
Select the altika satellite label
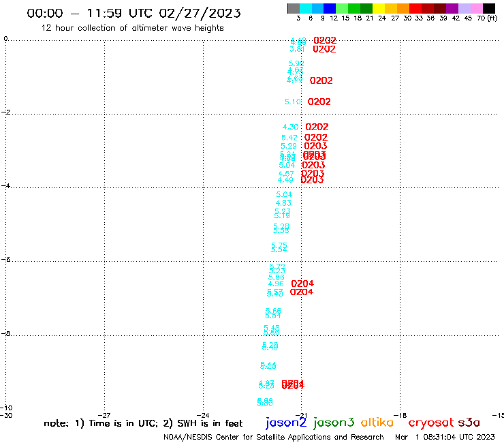(377, 423)
